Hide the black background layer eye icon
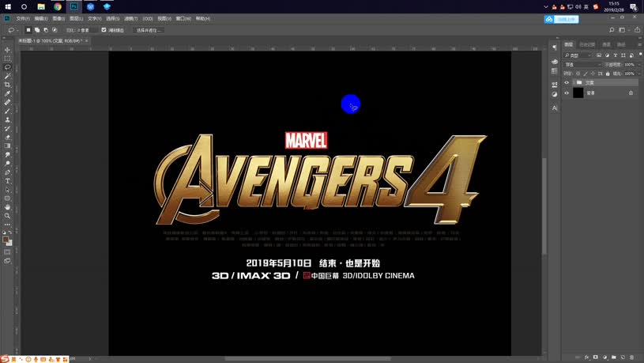Image resolution: width=644 pixels, height=363 pixels. [567, 93]
